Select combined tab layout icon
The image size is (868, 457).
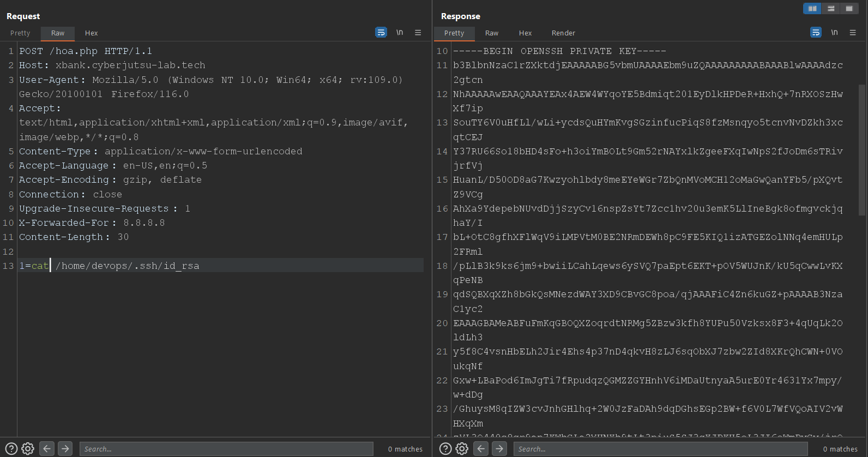(849, 8)
